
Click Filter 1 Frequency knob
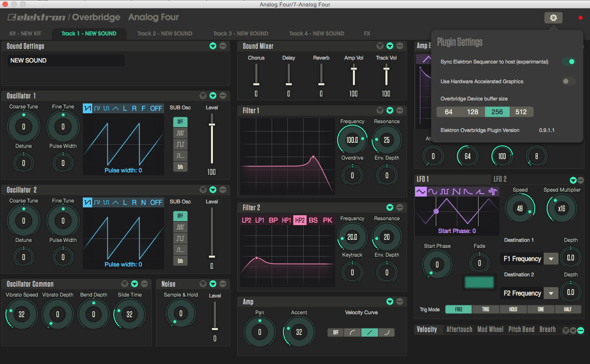pyautogui.click(x=352, y=140)
